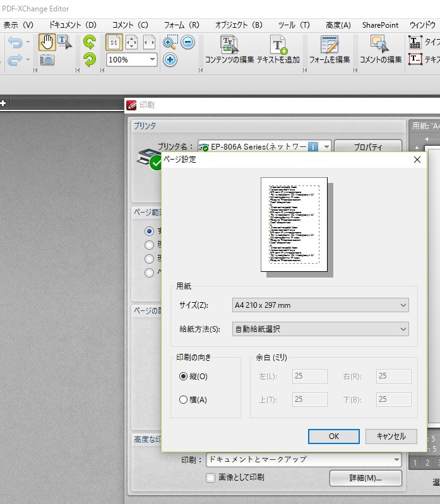Select the Hand tool
This screenshot has width=440, height=504.
(x=47, y=42)
